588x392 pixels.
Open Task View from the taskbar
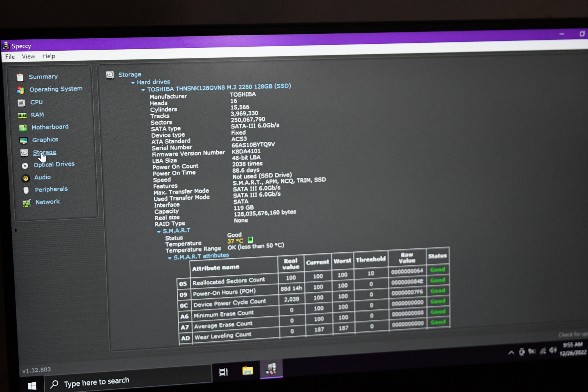click(223, 372)
